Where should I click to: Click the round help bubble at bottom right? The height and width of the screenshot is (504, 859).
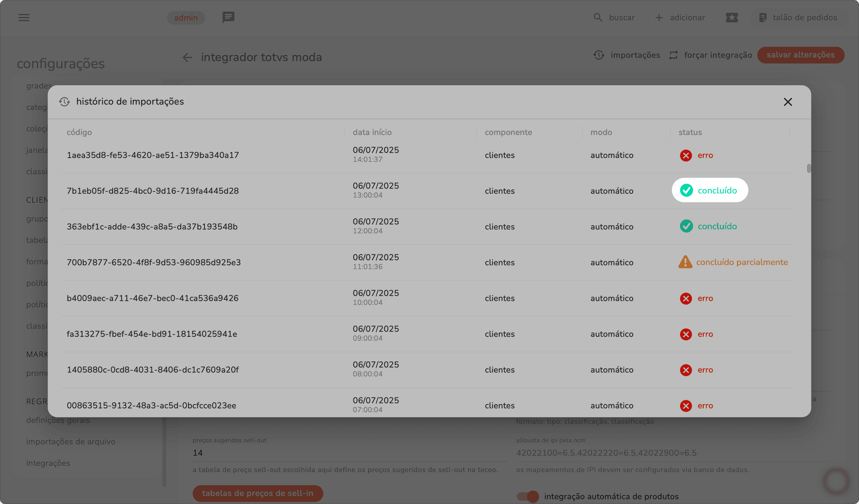pyautogui.click(x=836, y=481)
